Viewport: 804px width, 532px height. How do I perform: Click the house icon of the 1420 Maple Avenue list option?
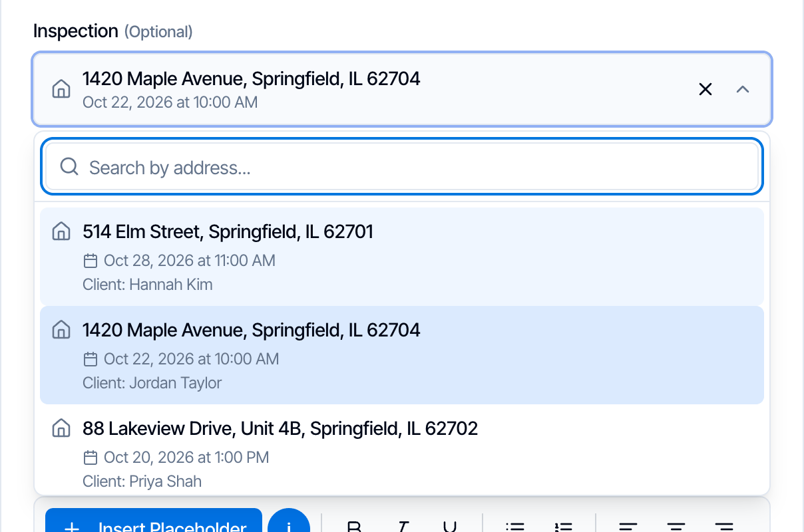point(61,330)
